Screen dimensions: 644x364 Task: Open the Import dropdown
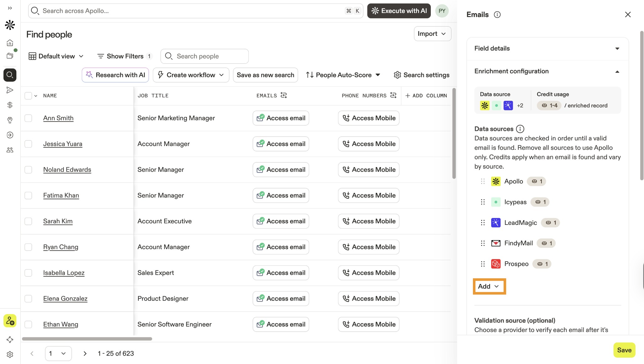(432, 34)
